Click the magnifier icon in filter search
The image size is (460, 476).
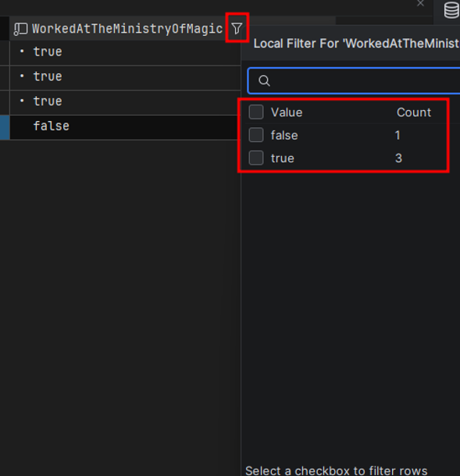264,80
